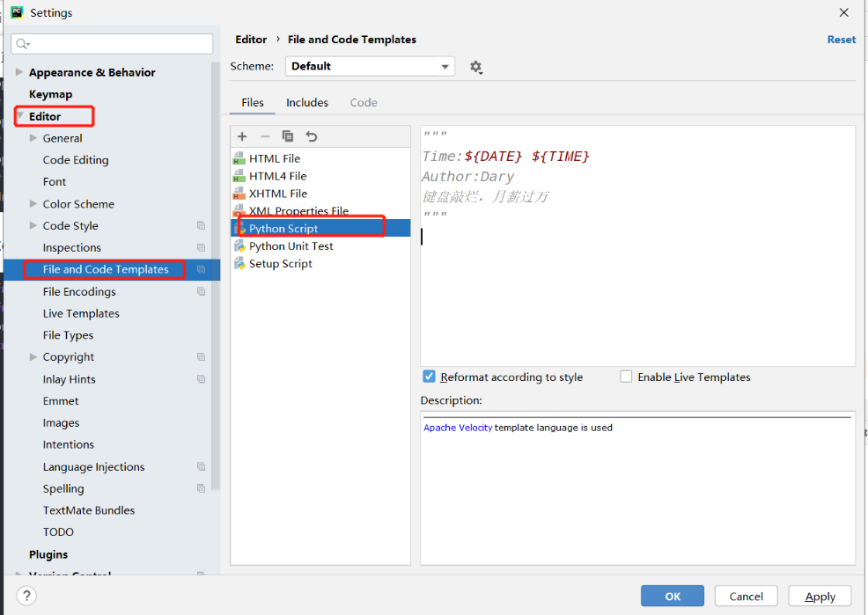868x615 pixels.
Task: Click the settings tree scrollbar
Action: (x=216, y=276)
